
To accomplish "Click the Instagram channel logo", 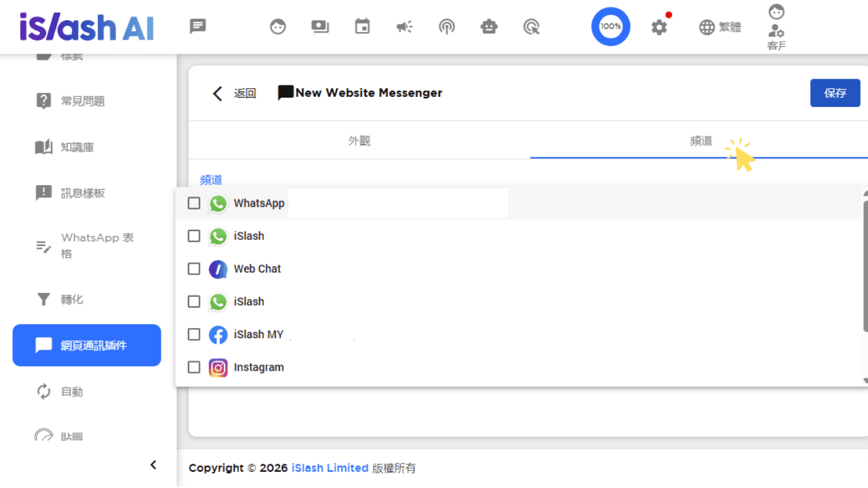I will (218, 367).
